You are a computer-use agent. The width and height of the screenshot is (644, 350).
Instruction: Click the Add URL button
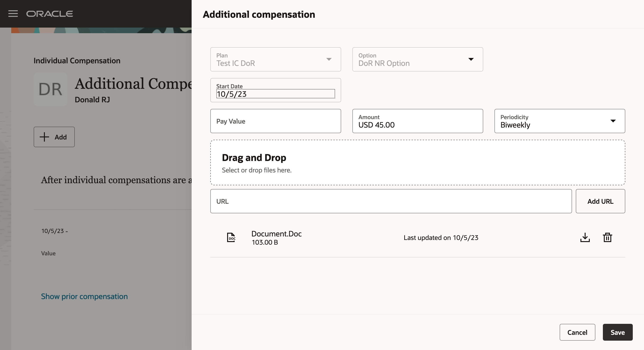pos(600,201)
